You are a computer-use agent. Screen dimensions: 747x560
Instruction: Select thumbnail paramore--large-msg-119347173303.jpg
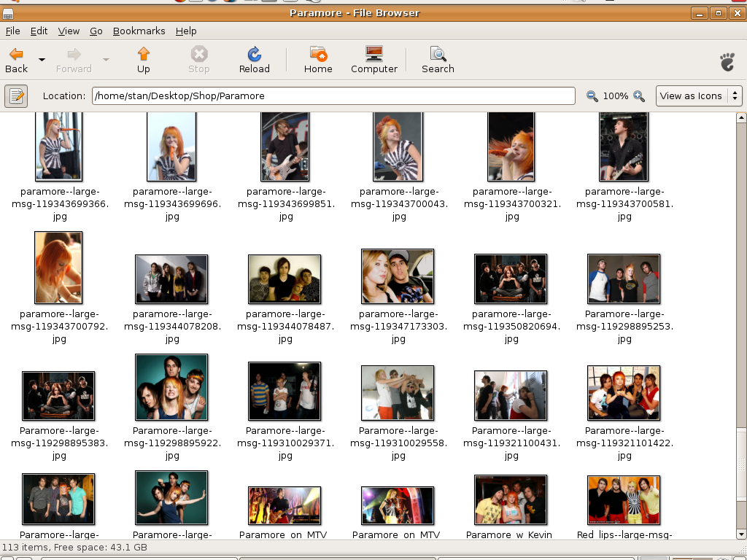(x=398, y=276)
